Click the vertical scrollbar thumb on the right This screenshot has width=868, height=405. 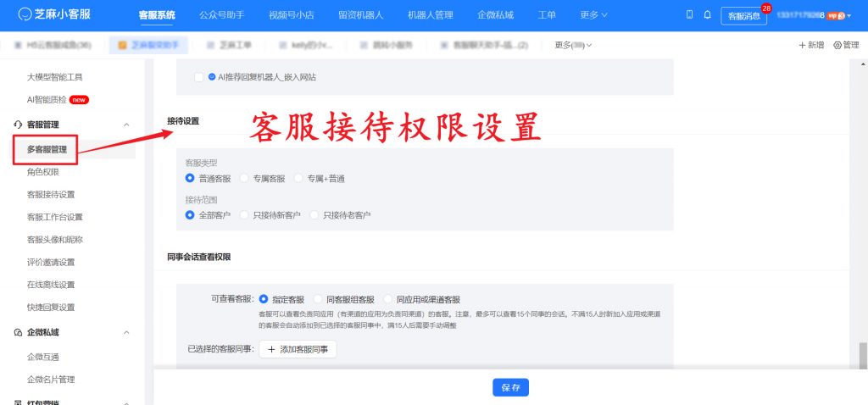point(863,356)
